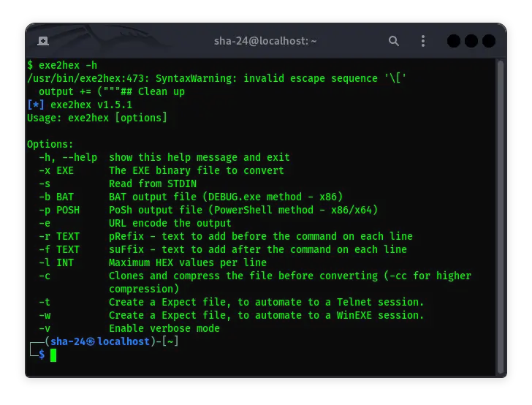The image size is (532, 405).
Task: Maximize the terminal using the middle circle button
Action: [471, 41]
